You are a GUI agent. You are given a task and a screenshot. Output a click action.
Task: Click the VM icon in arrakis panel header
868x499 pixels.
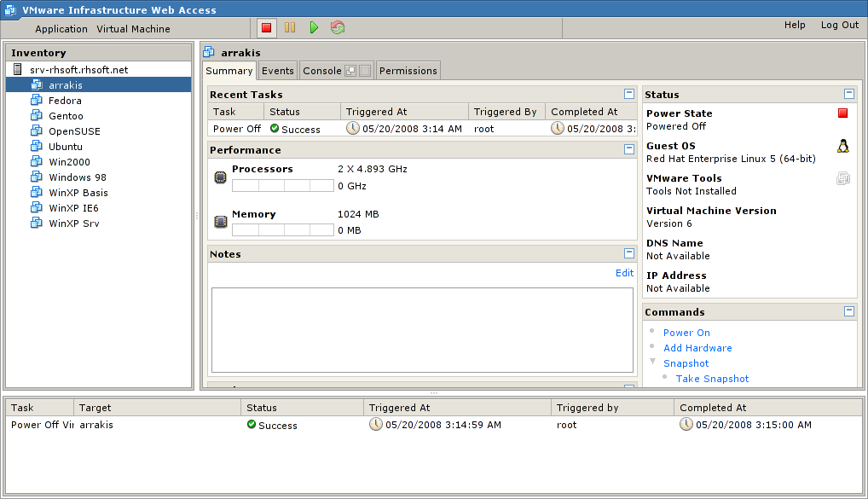209,52
